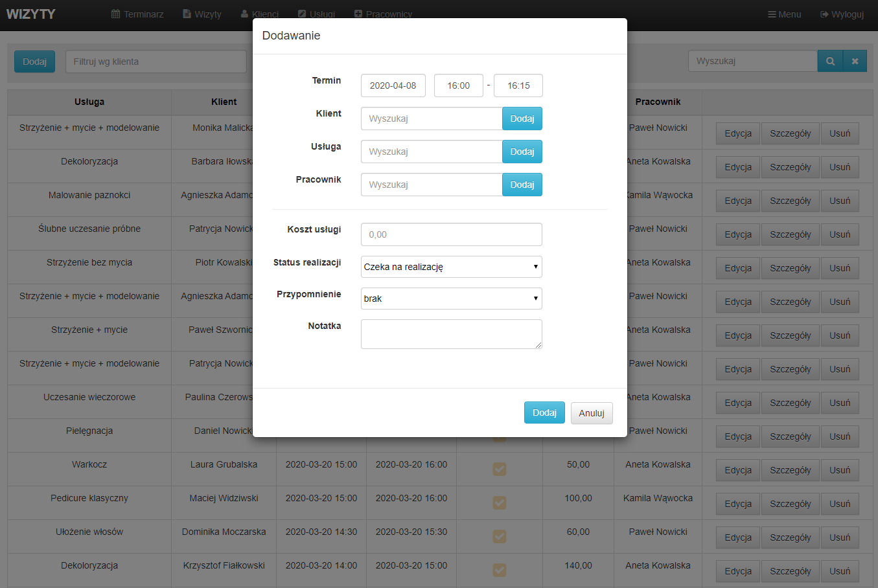
Task: Open the Terminarz calendar menu item
Action: 137,14
